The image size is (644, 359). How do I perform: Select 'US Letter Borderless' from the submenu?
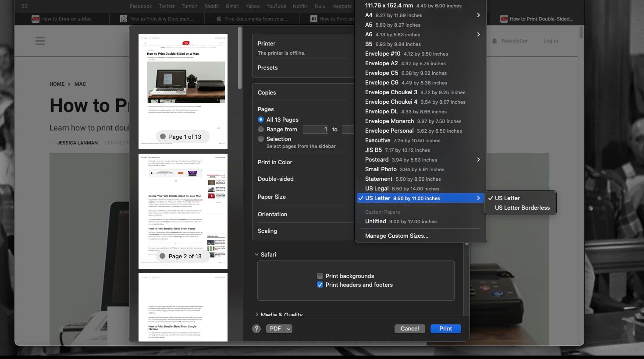[522, 208]
